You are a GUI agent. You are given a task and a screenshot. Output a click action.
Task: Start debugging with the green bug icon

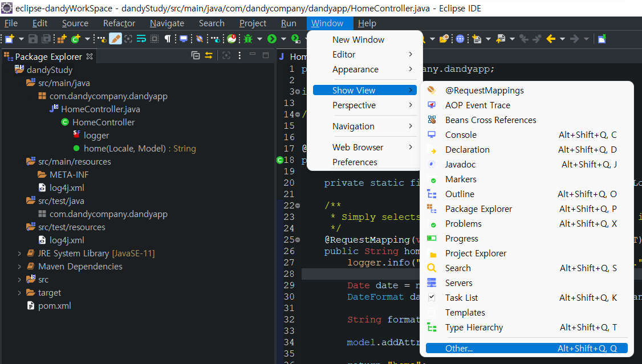tap(248, 39)
